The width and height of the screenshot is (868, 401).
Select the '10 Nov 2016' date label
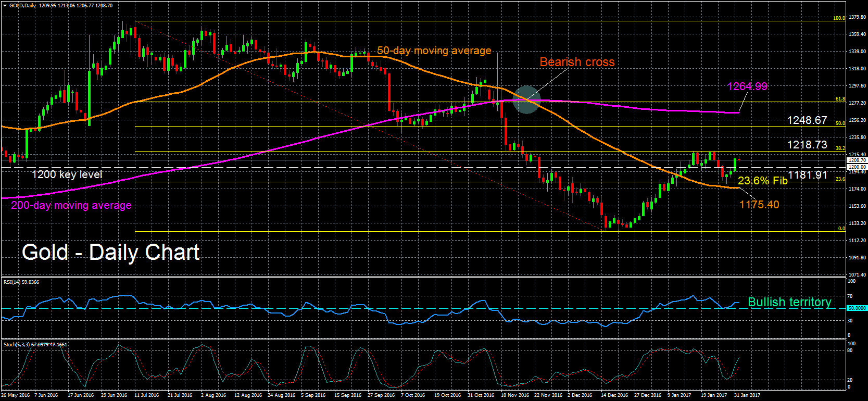514,395
